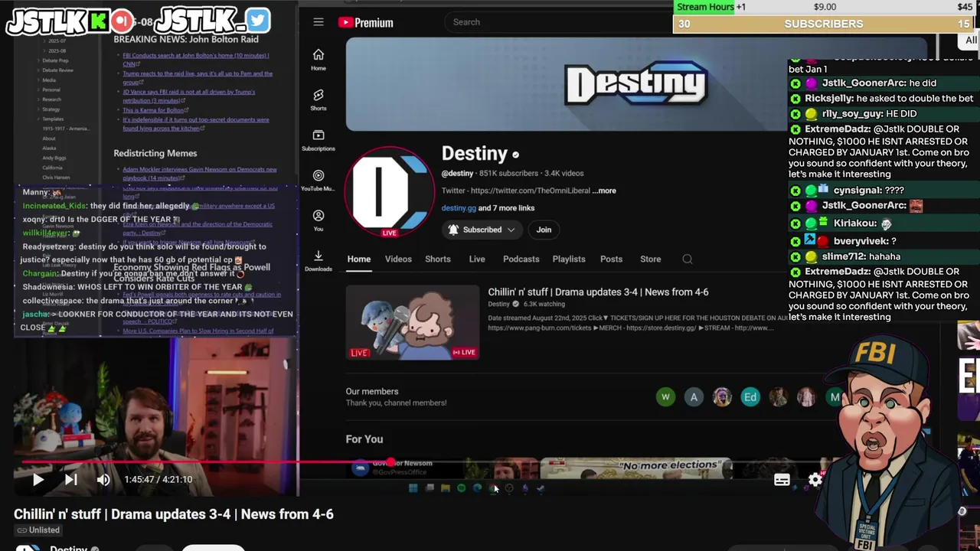Screen dimensions: 980x551
Task: Select the channel Home tab
Action: point(359,259)
